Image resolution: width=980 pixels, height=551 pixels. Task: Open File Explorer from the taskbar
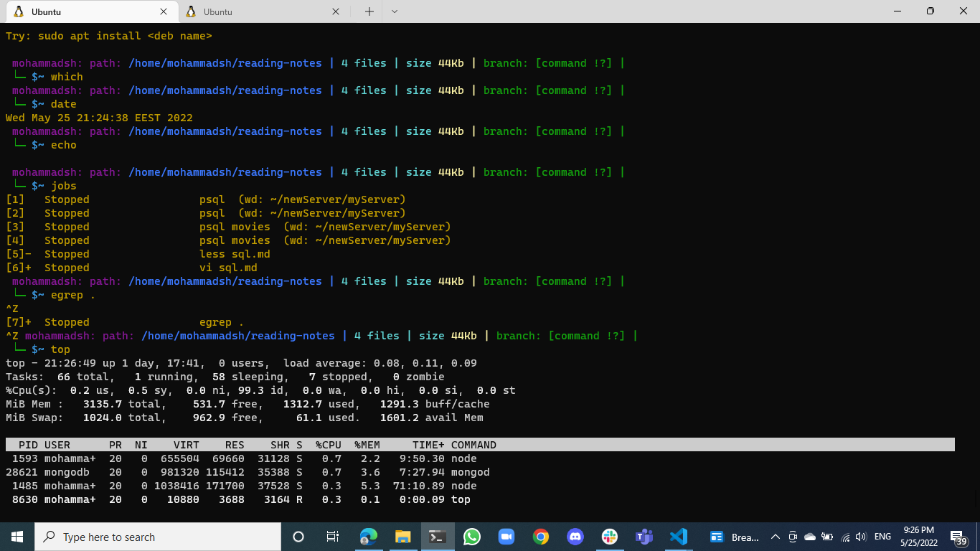(x=402, y=537)
